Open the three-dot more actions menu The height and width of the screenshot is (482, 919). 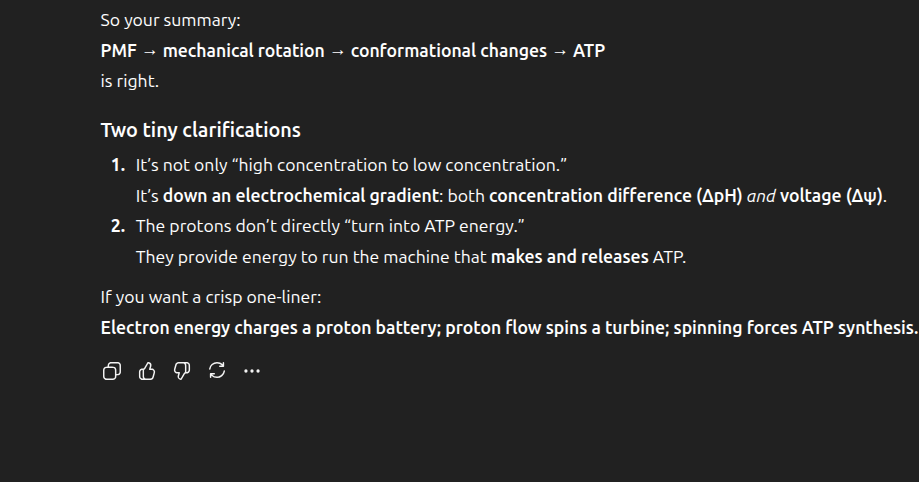point(251,371)
